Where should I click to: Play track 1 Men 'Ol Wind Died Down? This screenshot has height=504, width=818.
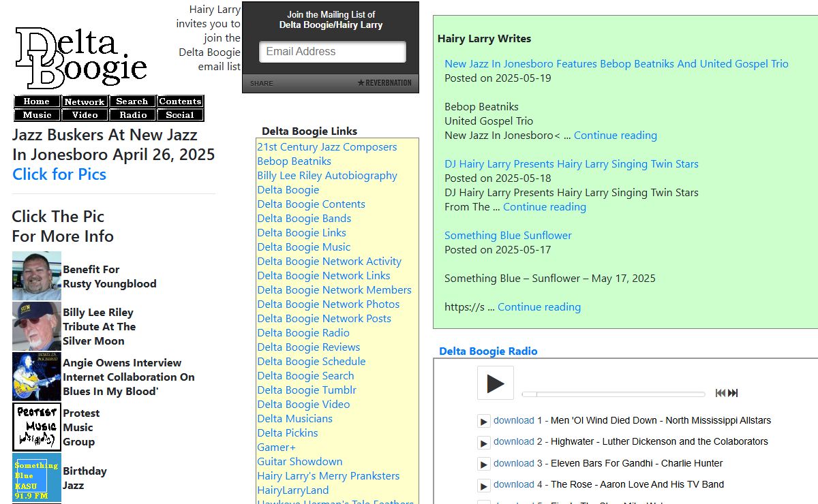pyautogui.click(x=484, y=422)
